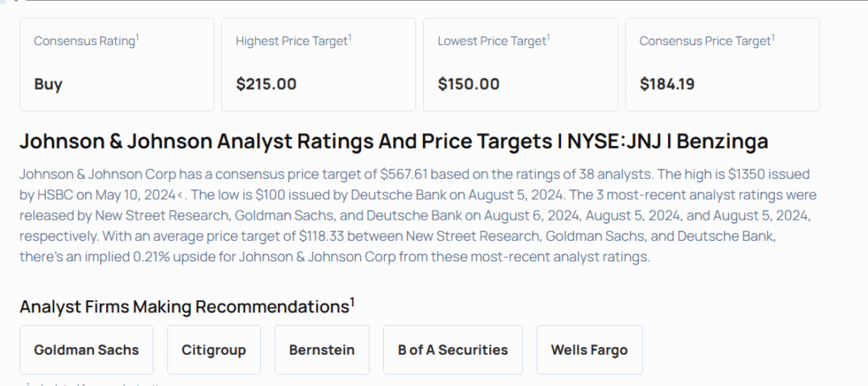Click the "Consensus Price Target" label text

[x=704, y=42]
